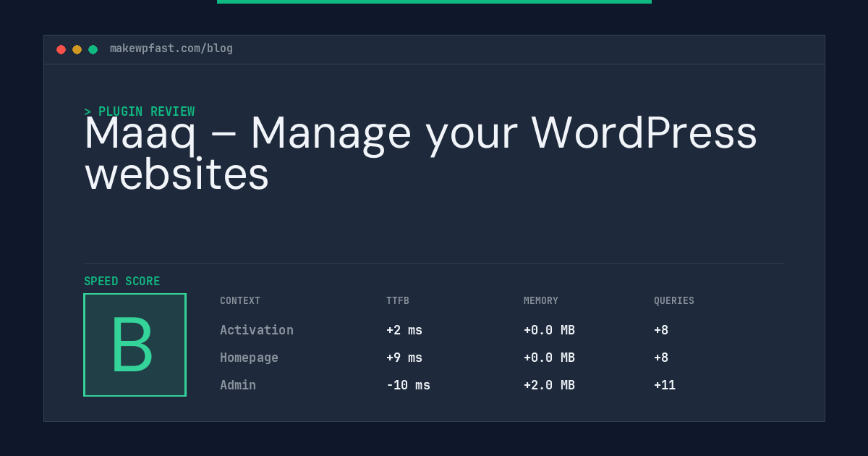The height and width of the screenshot is (456, 868).
Task: Click the SPEED SCORE label
Action: (122, 282)
